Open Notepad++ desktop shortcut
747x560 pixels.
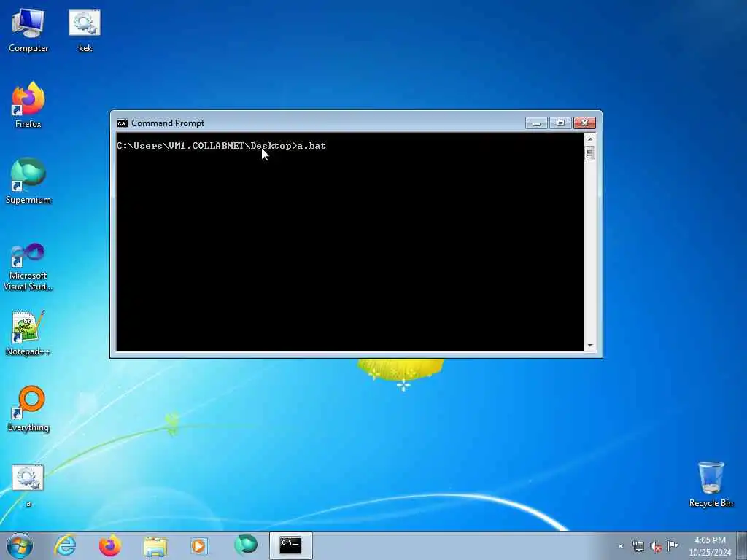[28, 332]
